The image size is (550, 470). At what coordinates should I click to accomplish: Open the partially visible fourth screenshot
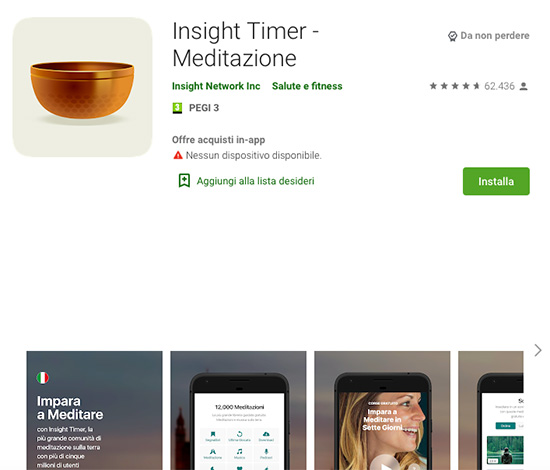491,410
